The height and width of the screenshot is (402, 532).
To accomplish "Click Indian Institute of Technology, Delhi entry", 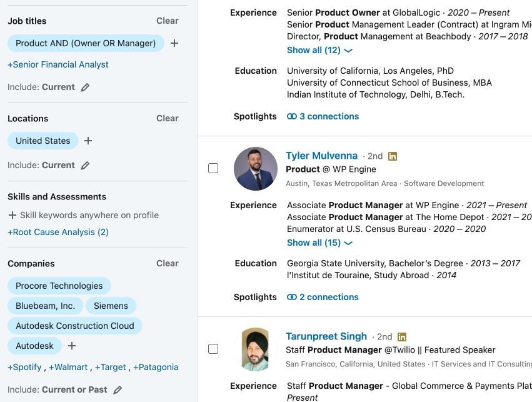I will tap(376, 94).
